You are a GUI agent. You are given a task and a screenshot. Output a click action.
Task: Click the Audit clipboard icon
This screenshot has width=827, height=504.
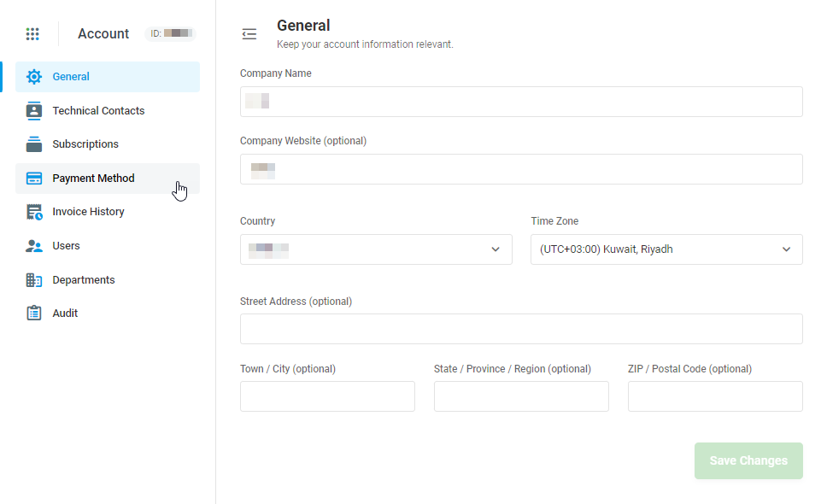(x=34, y=314)
